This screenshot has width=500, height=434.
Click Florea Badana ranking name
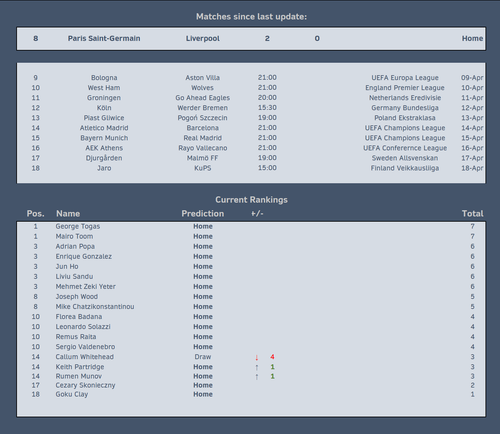coord(79,316)
